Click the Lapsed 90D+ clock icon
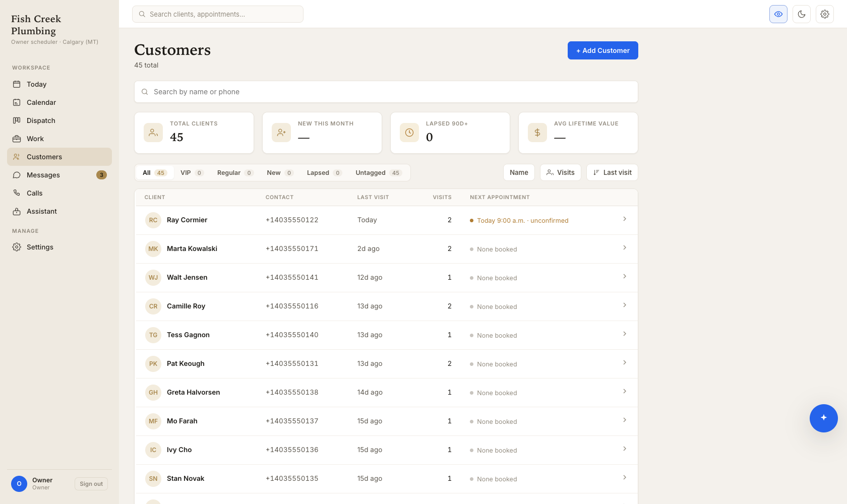 pyautogui.click(x=409, y=133)
